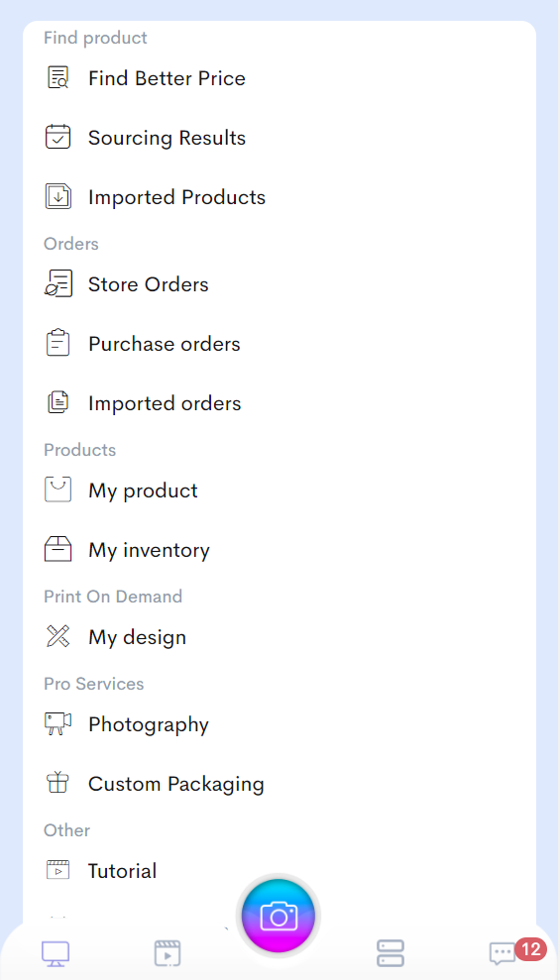
Task: Click the Find Better Price icon
Action: point(58,77)
